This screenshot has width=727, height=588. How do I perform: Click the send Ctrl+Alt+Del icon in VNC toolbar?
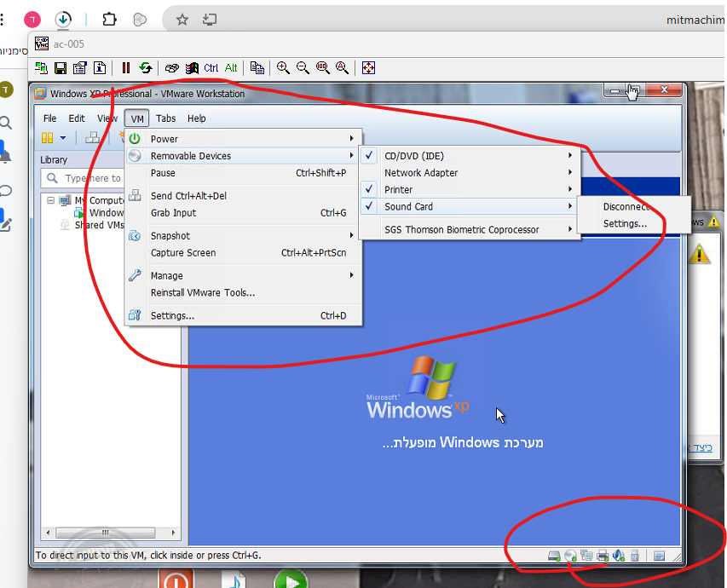(171, 68)
